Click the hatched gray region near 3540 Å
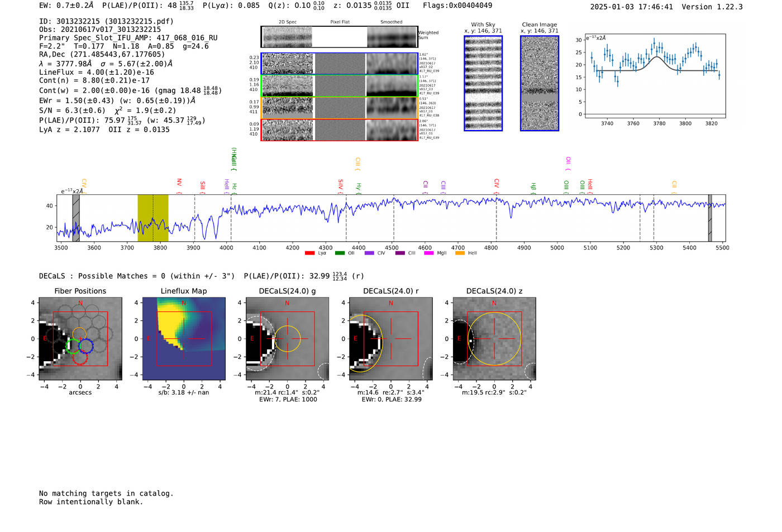Viewport: 782px width, 532px height. click(x=76, y=218)
